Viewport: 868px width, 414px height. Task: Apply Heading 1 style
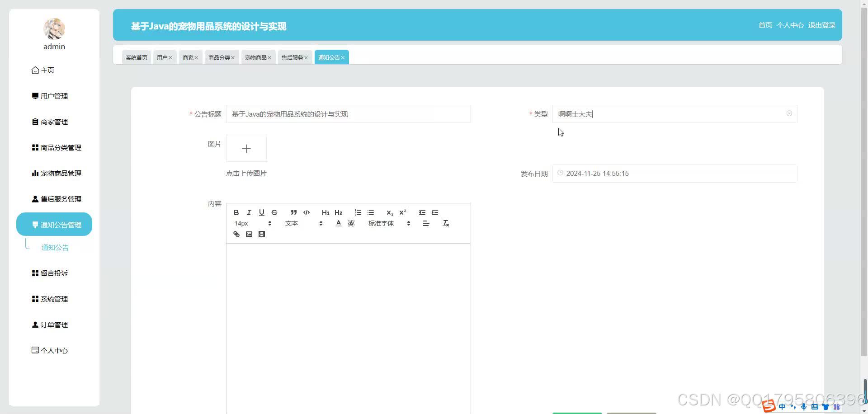[325, 212]
